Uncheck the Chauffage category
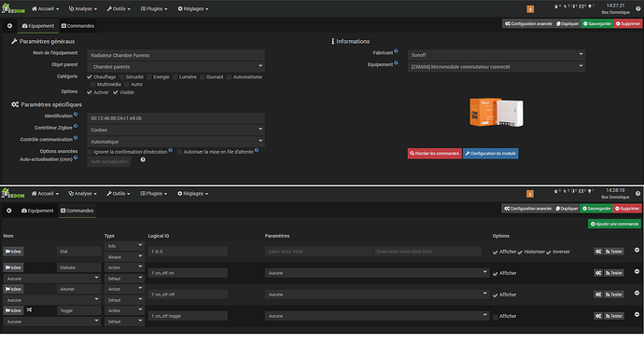This screenshot has height=343, width=644. coord(90,77)
